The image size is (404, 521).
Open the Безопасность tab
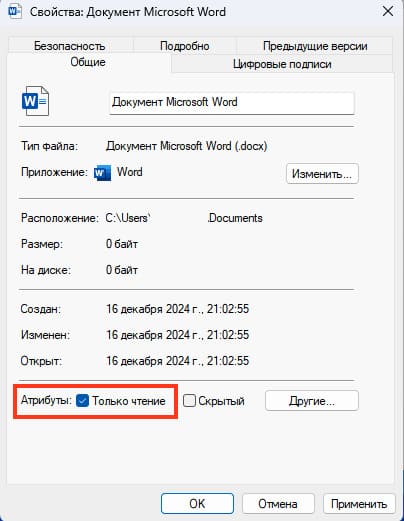70,46
